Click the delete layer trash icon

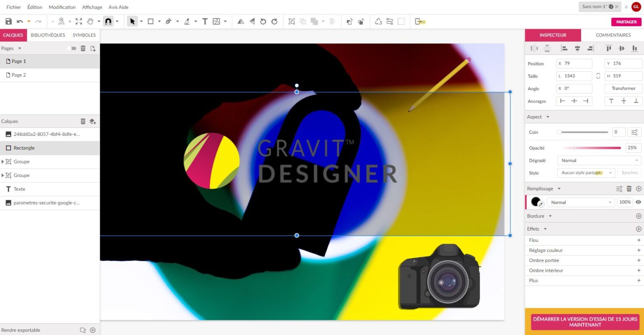coord(83,121)
